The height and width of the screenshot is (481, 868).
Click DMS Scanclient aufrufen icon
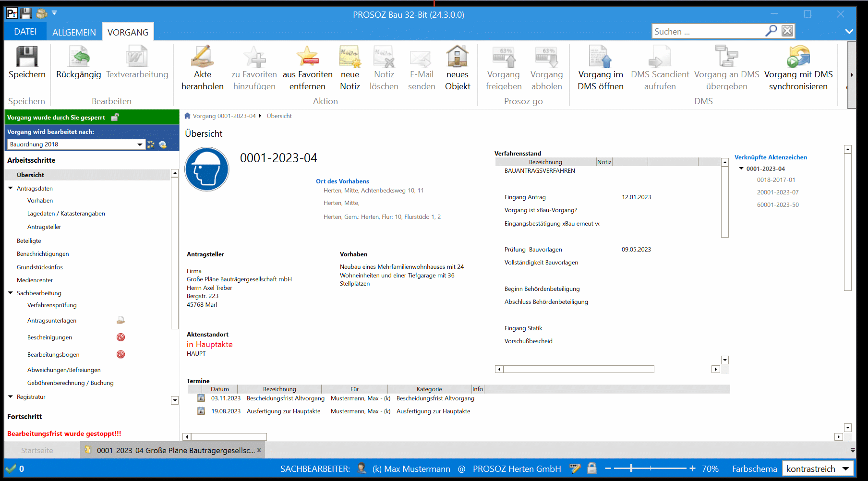[x=660, y=57]
